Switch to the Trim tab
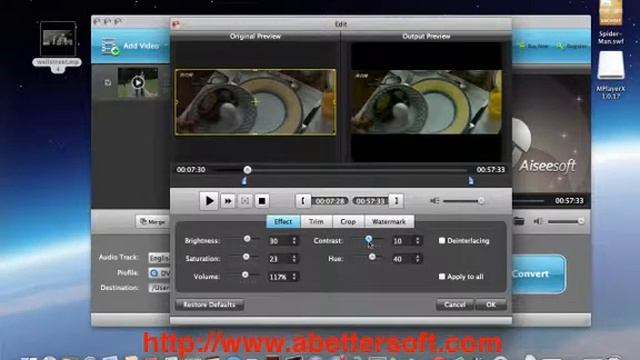Image resolution: width=640 pixels, height=360 pixels. [316, 222]
